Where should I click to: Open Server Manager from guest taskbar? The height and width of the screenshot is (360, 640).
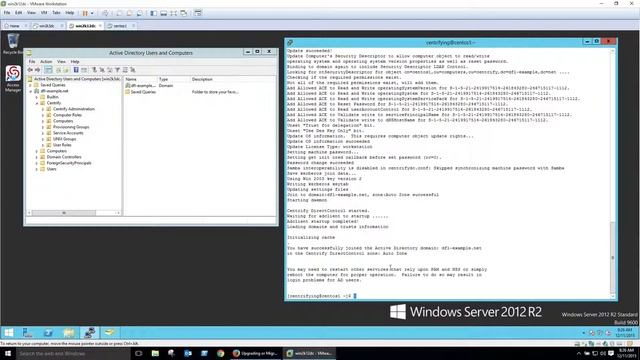pos(27,332)
